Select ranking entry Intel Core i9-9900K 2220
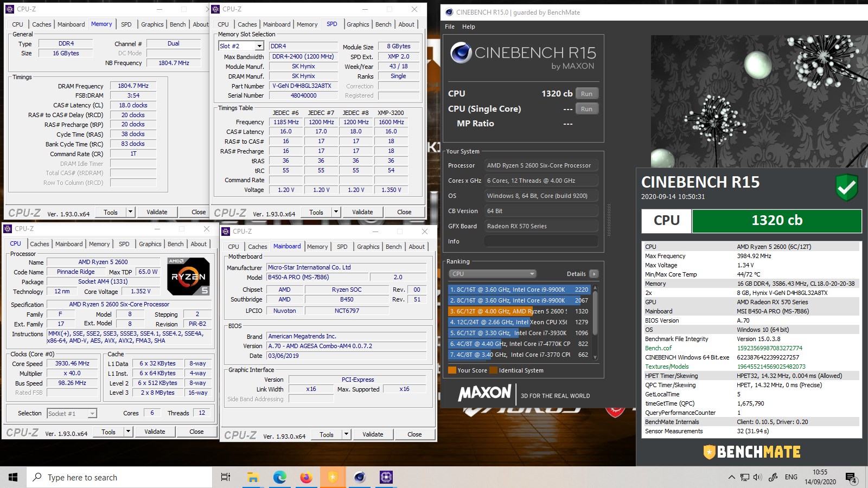The width and height of the screenshot is (868, 488). pos(519,290)
